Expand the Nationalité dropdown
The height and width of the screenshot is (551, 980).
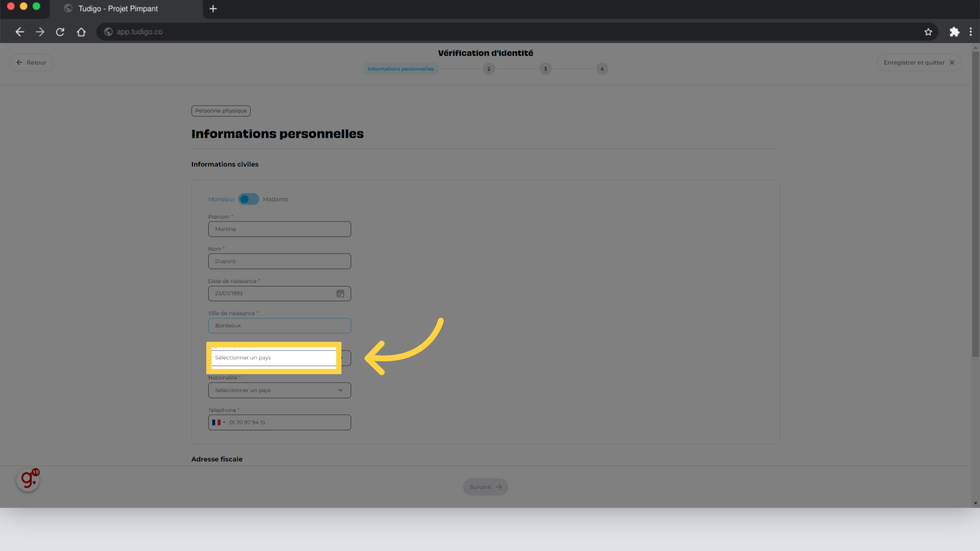tap(279, 390)
